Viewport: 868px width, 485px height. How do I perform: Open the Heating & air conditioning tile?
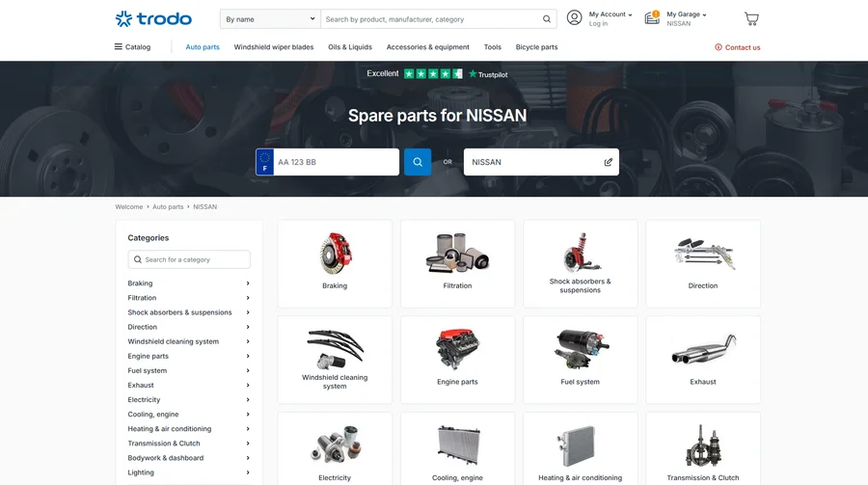[x=581, y=449]
